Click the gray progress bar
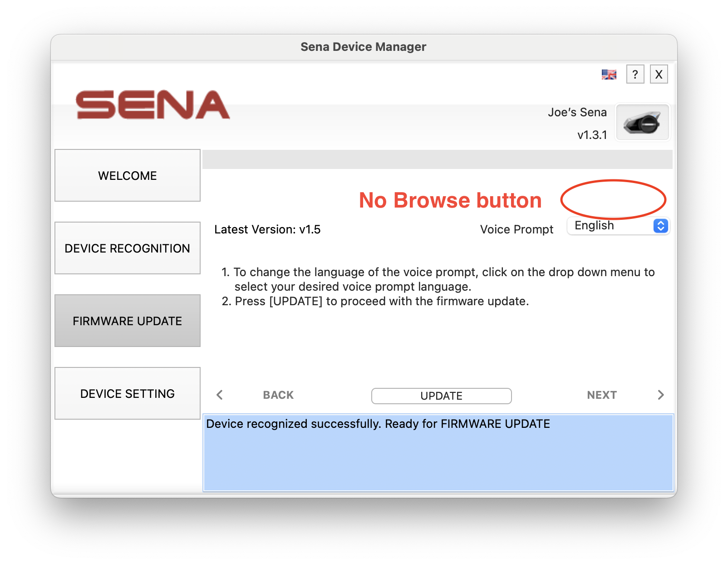728x565 pixels. pos(437,160)
